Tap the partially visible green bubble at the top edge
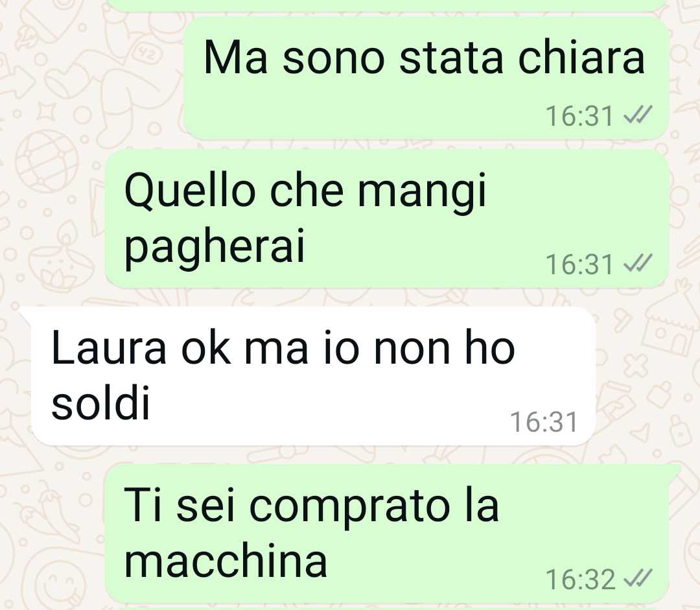Viewport: 700px width, 610px height. click(x=386, y=5)
